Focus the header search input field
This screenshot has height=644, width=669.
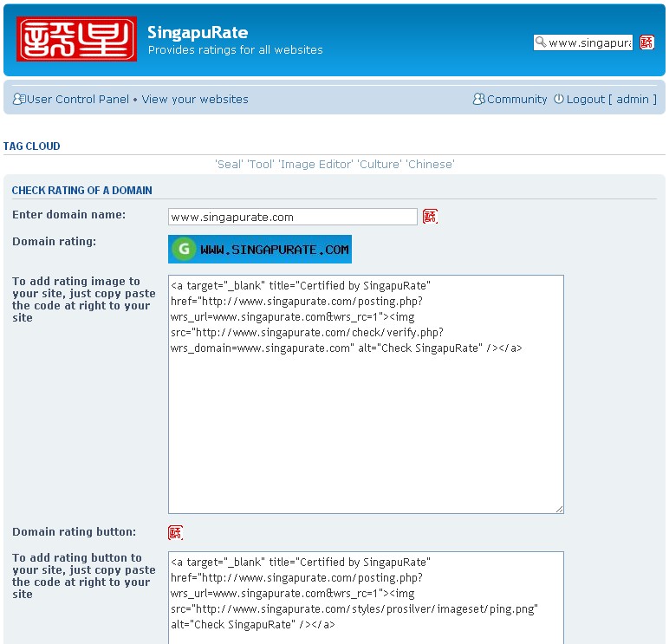pyautogui.click(x=583, y=42)
